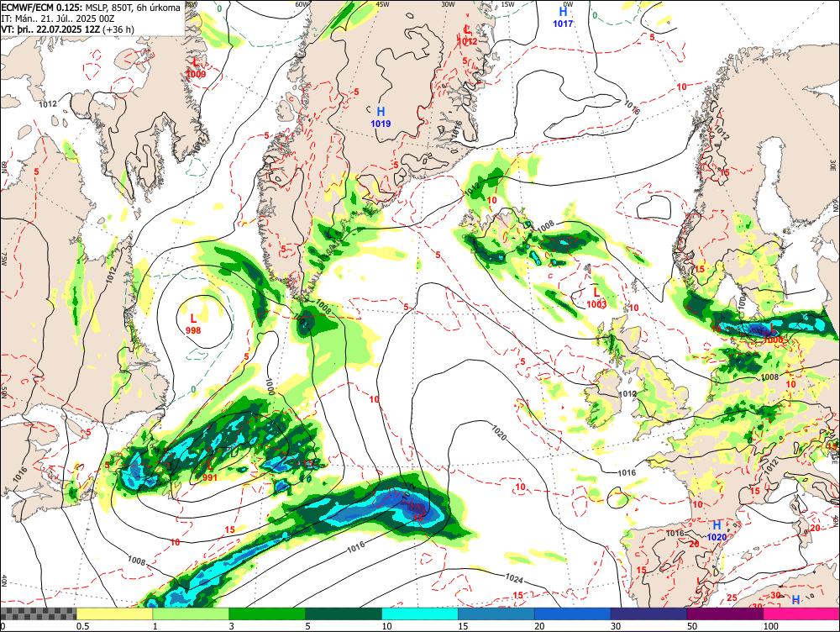Image resolution: width=840 pixels, height=632 pixels.
Task: Click the 'ECMWF/ECM 0.125' title text
Action: (x=42, y=8)
